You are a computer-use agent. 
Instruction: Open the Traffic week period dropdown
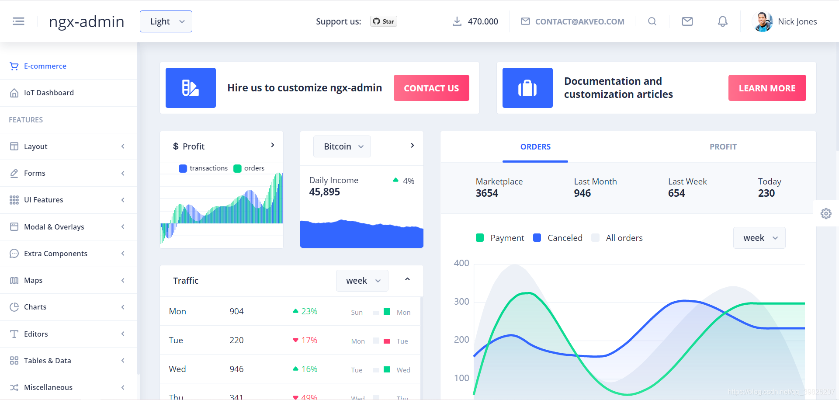pos(362,281)
